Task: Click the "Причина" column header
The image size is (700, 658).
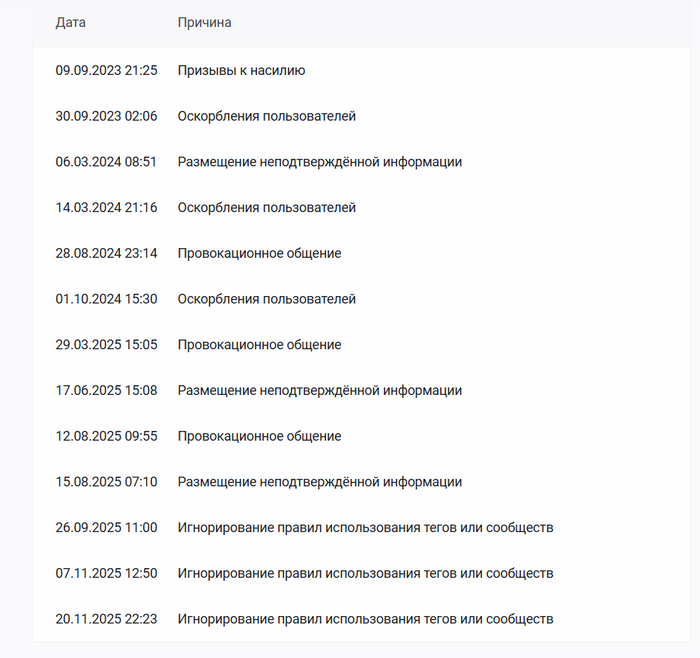Action: (204, 22)
